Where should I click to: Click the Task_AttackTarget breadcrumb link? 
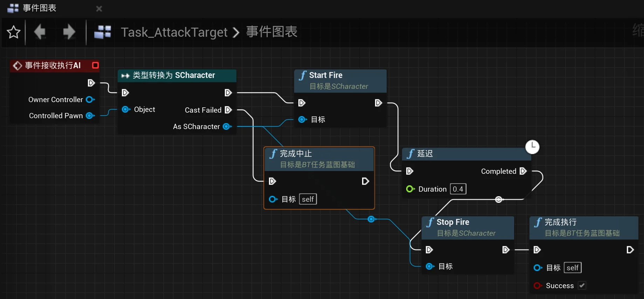pyautogui.click(x=174, y=32)
